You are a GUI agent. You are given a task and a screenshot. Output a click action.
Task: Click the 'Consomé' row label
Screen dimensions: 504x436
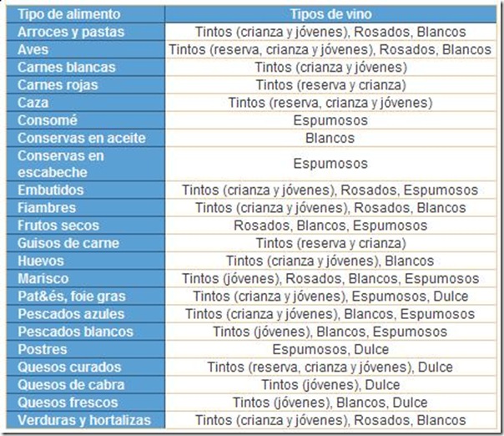47,119
